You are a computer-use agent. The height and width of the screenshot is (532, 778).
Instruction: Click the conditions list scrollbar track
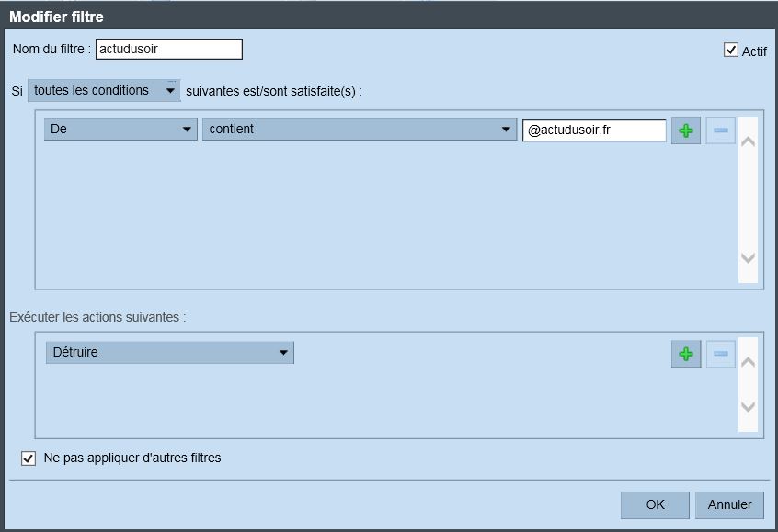coord(748,199)
